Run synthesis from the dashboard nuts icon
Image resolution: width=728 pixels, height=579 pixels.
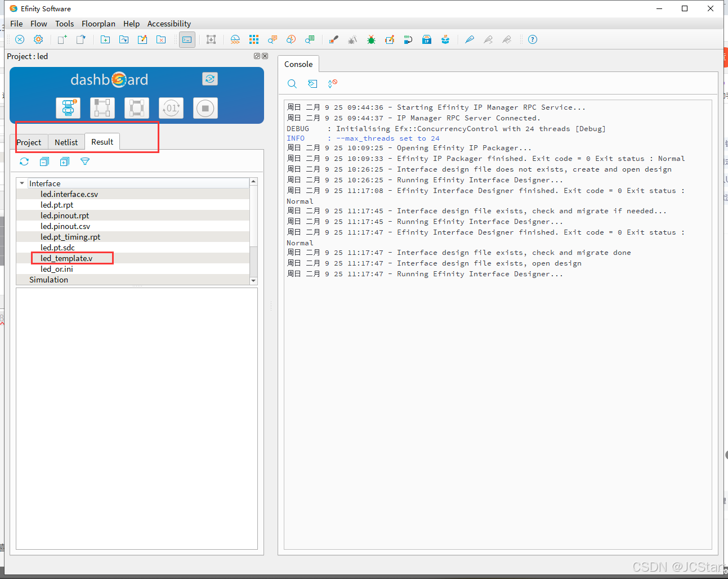pyautogui.click(x=68, y=108)
